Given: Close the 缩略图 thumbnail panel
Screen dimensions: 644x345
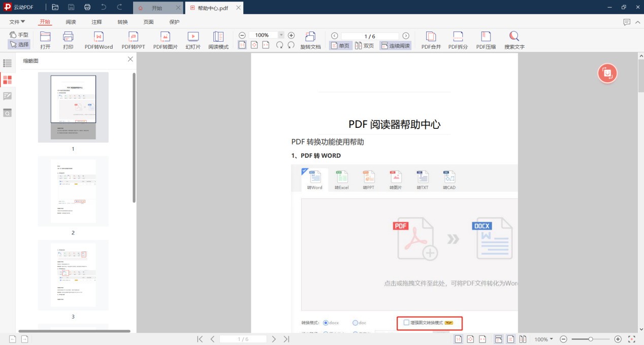Looking at the screenshot, I should 131,59.
